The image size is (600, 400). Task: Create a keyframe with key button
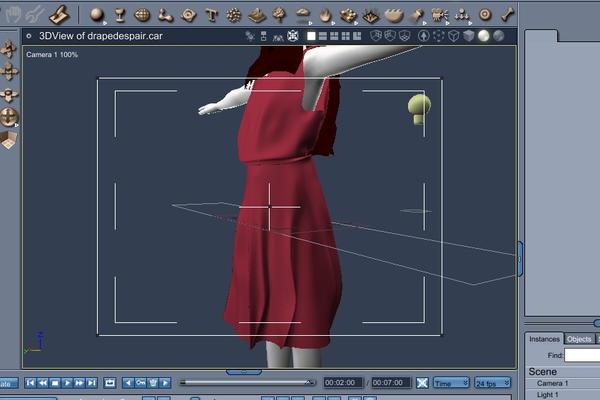pyautogui.click(x=140, y=383)
